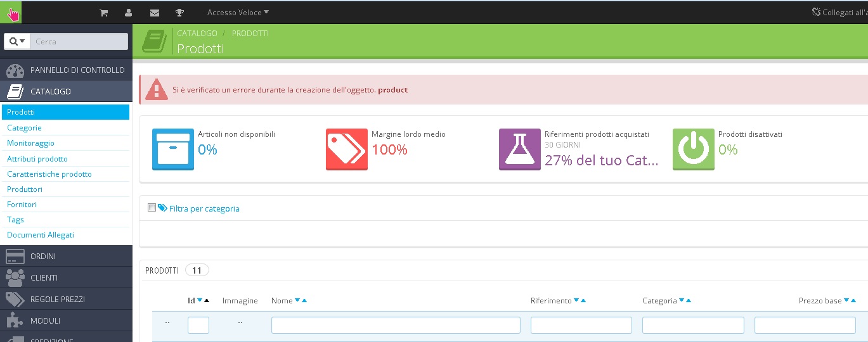868x342 pixels.
Task: Enable Filtra per categoria checkbox
Action: tap(152, 207)
